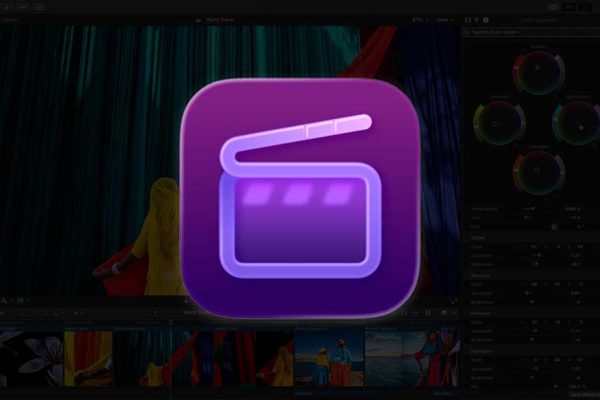Open the View dropdown above the viewer
The image size is (600, 400).
pyautogui.click(x=444, y=20)
